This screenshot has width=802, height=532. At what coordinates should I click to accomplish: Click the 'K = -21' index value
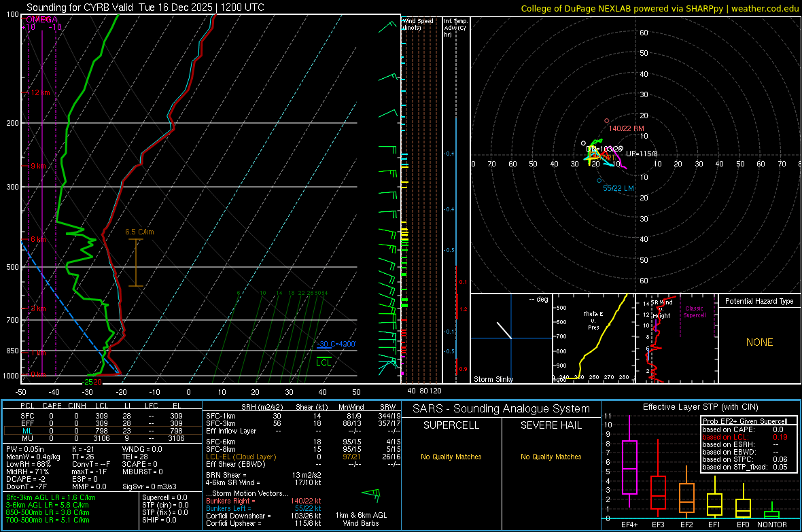[83, 449]
